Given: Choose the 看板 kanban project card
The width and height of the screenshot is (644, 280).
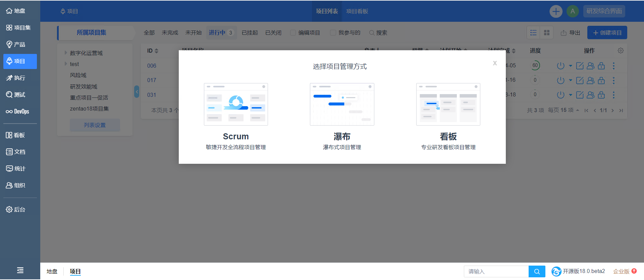Looking at the screenshot, I should pyautogui.click(x=448, y=117).
